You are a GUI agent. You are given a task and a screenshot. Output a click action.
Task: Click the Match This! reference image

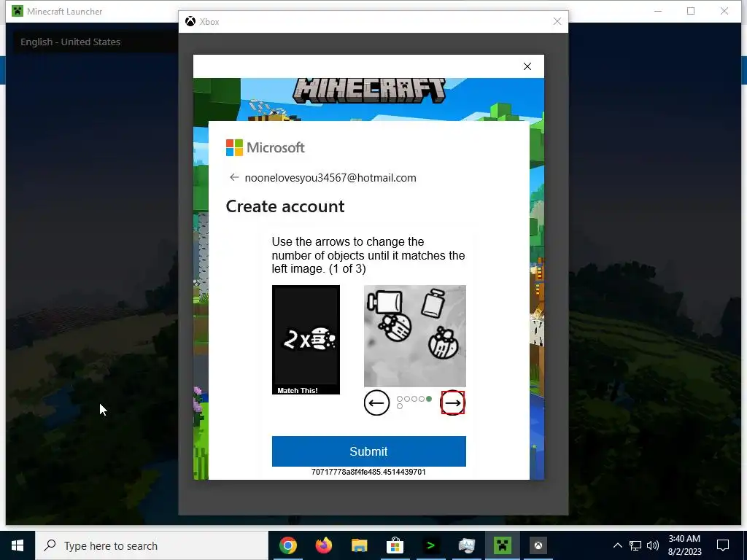point(306,340)
